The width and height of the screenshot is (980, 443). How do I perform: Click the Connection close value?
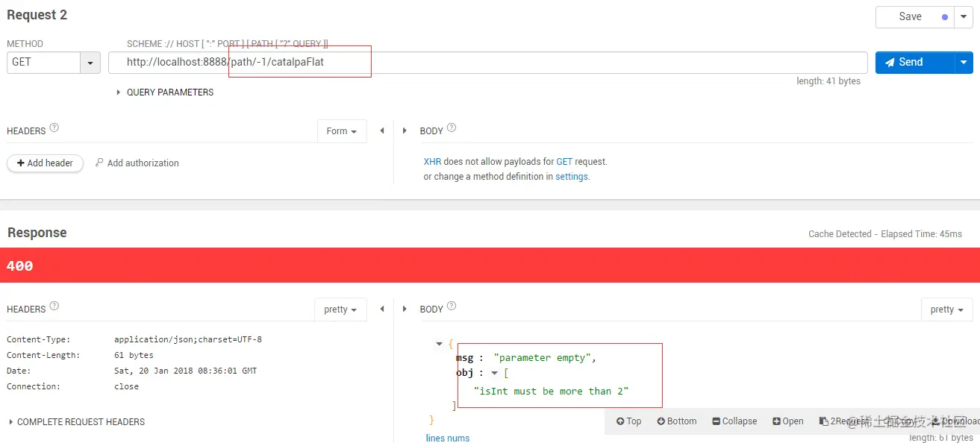pyautogui.click(x=126, y=386)
